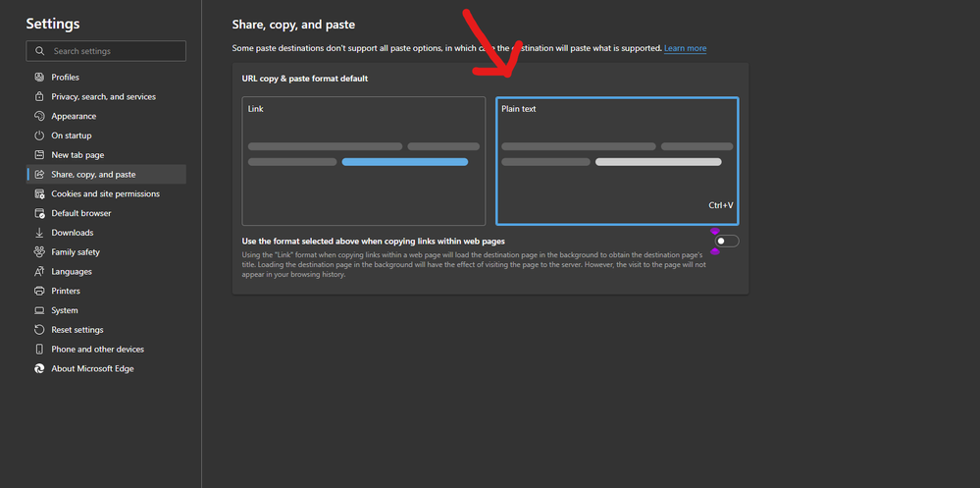Open Cookies and site permissions

click(106, 194)
